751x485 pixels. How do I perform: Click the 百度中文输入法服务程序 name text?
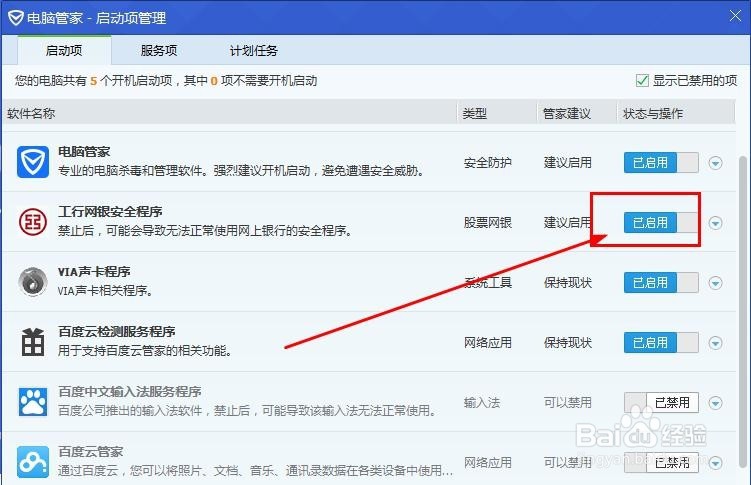click(130, 391)
